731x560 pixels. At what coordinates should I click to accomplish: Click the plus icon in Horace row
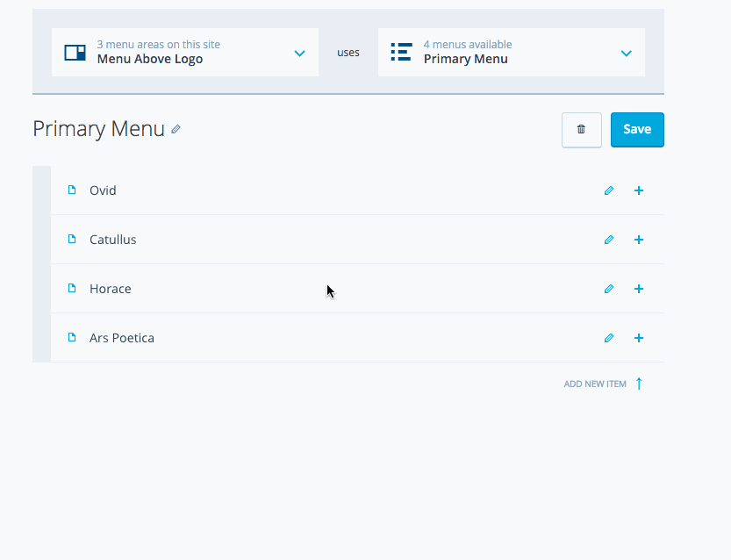point(639,289)
